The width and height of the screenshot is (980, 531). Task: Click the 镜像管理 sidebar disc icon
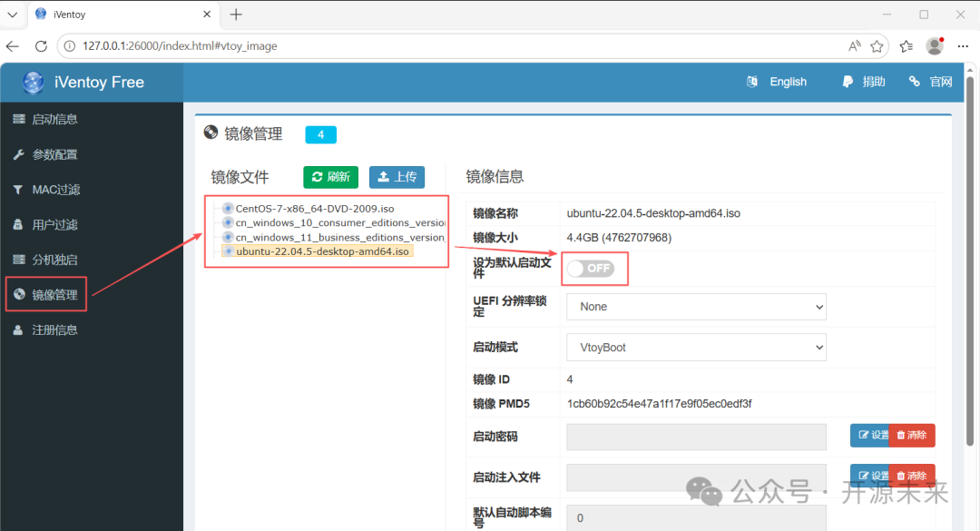pos(19,294)
